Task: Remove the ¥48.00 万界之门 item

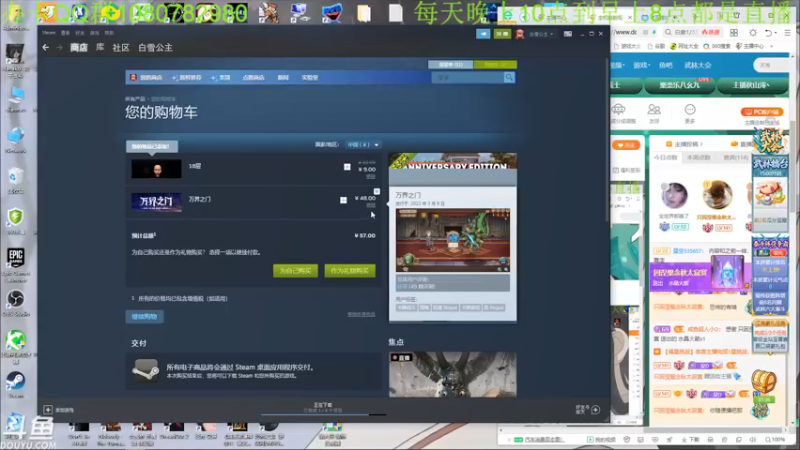Action: coord(371,206)
